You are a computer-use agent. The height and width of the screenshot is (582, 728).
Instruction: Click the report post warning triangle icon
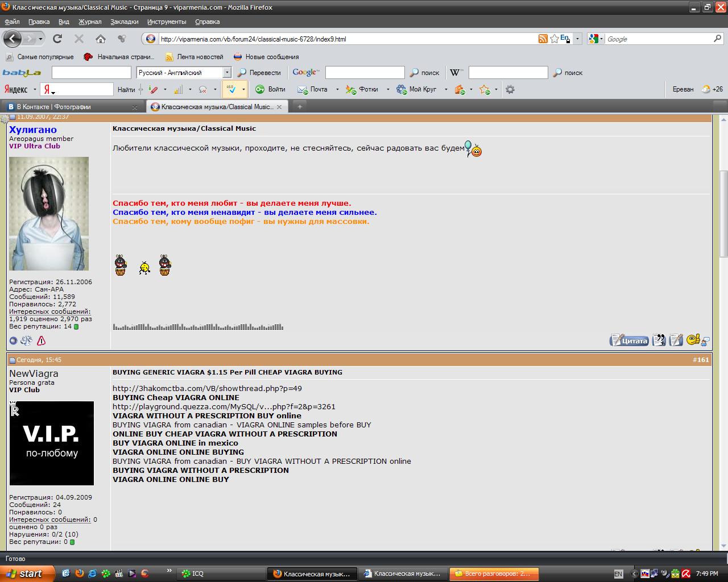pyautogui.click(x=41, y=340)
